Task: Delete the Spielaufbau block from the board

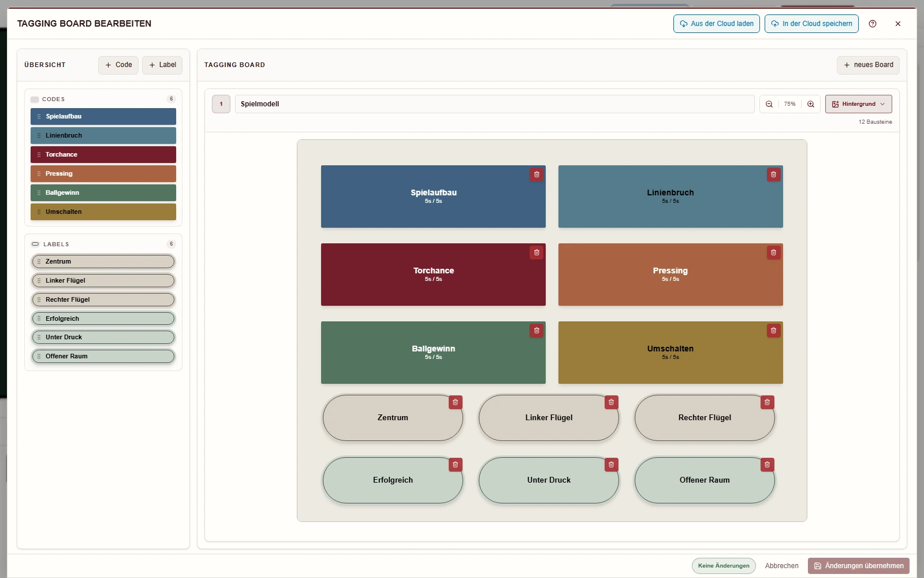Action: [x=536, y=175]
